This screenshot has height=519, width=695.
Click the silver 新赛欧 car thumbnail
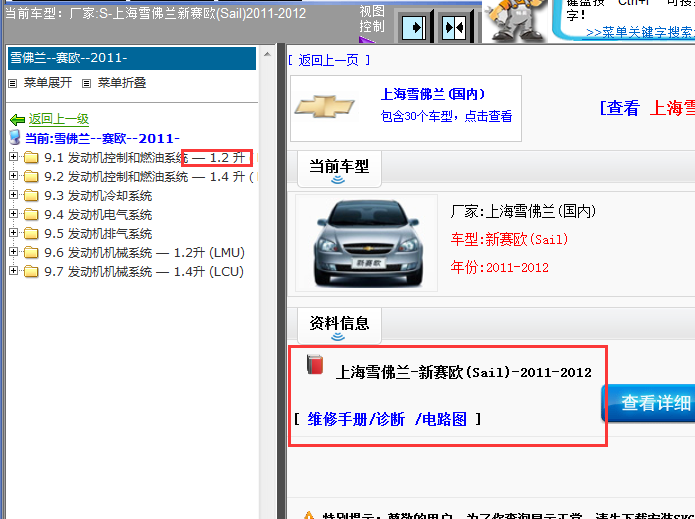pyautogui.click(x=367, y=243)
